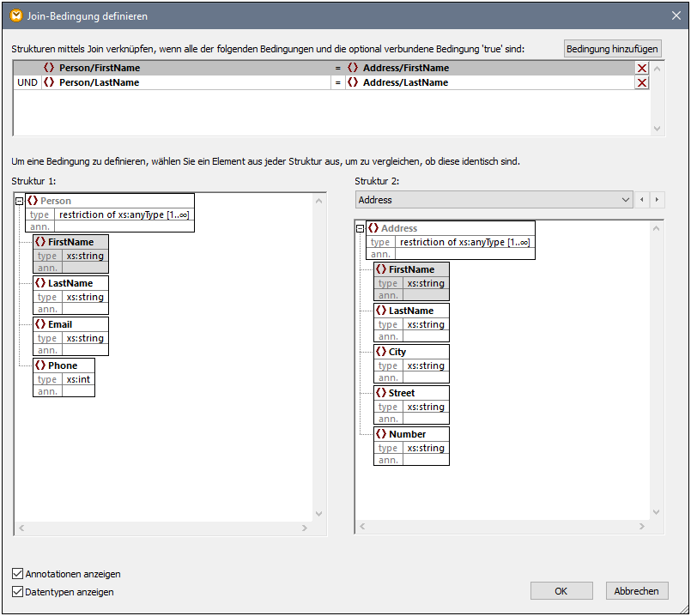Collapse the Person tree node
The image size is (691, 616).
19,201
